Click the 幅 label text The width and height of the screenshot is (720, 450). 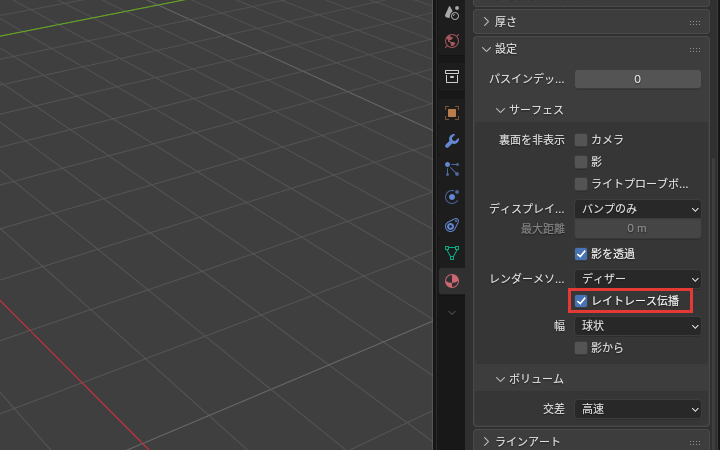coord(559,326)
